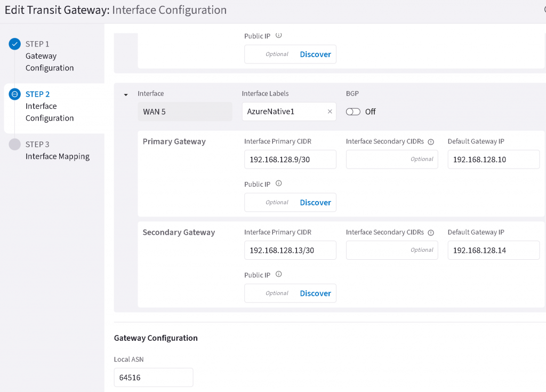Toggle the BGP switch for WAN 5
546x392 pixels.
[353, 112]
